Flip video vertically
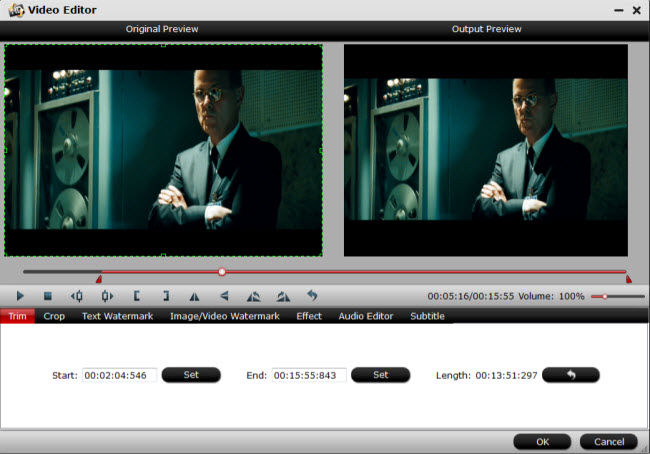The width and height of the screenshot is (650, 454). 224,296
